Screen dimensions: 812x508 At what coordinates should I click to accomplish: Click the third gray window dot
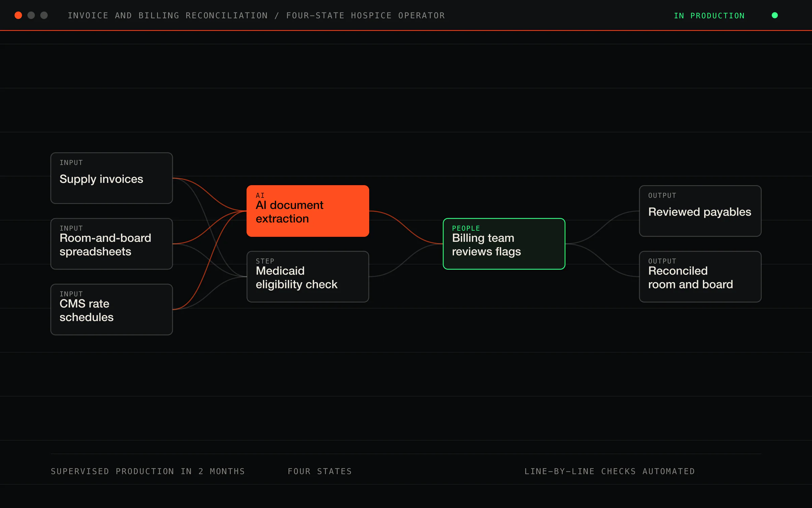pyautogui.click(x=44, y=15)
